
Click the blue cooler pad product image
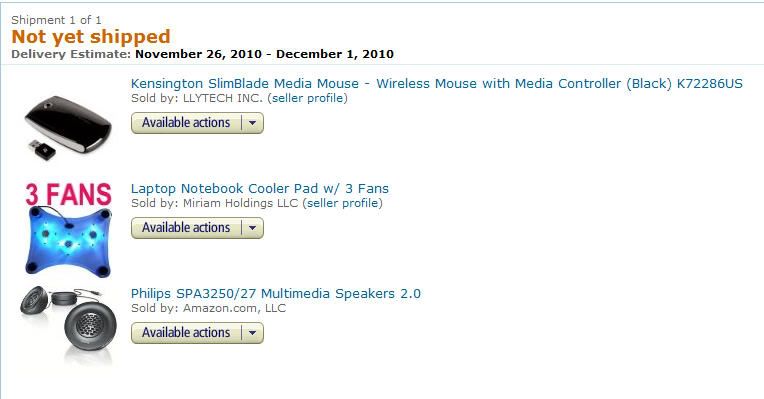pos(68,242)
